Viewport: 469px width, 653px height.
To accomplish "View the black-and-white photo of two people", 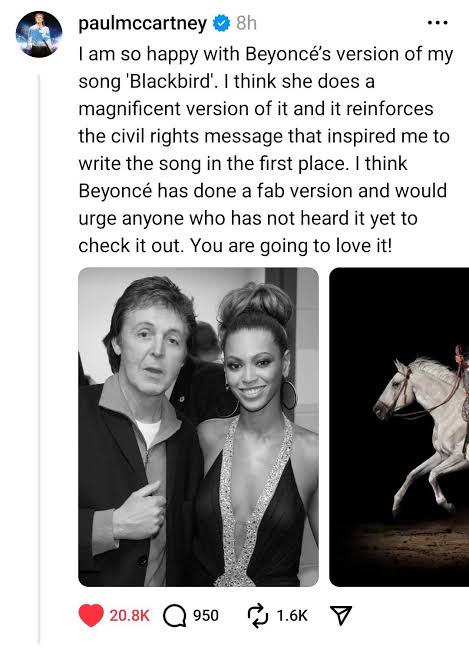I will pos(198,427).
